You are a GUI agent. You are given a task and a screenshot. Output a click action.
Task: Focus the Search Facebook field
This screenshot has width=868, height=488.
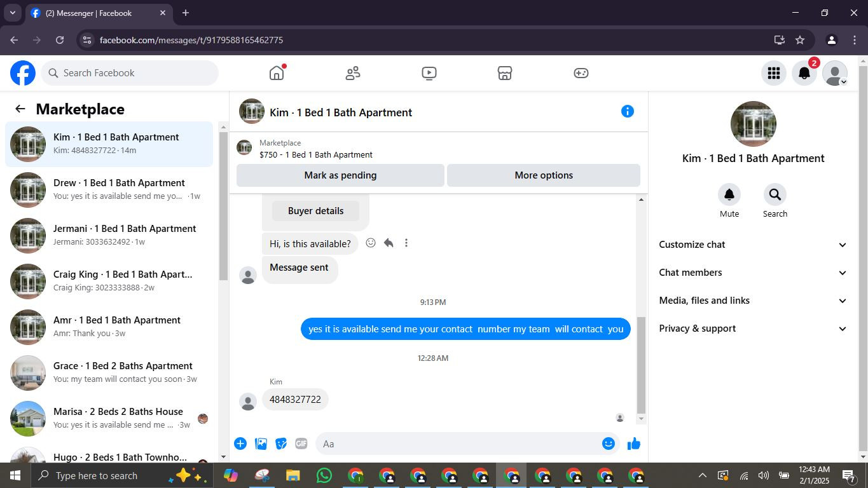(130, 73)
